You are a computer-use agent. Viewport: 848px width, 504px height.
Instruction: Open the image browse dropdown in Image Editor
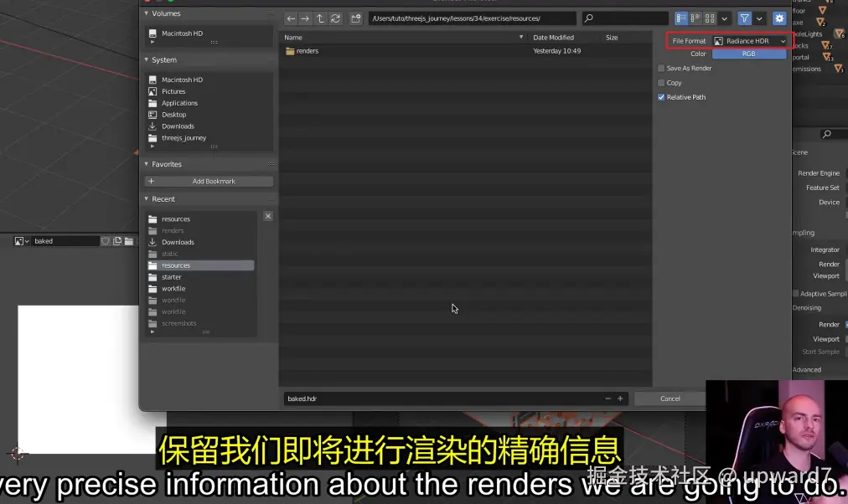click(x=22, y=241)
